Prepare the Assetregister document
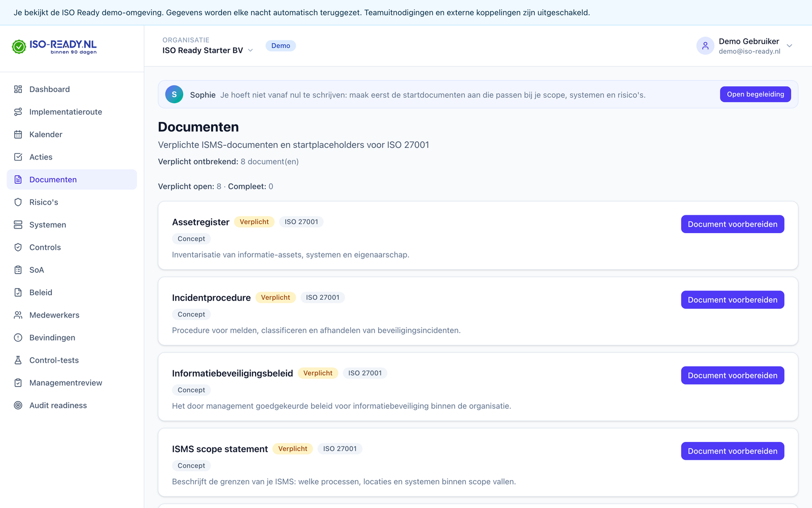This screenshot has height=508, width=812. (x=732, y=224)
